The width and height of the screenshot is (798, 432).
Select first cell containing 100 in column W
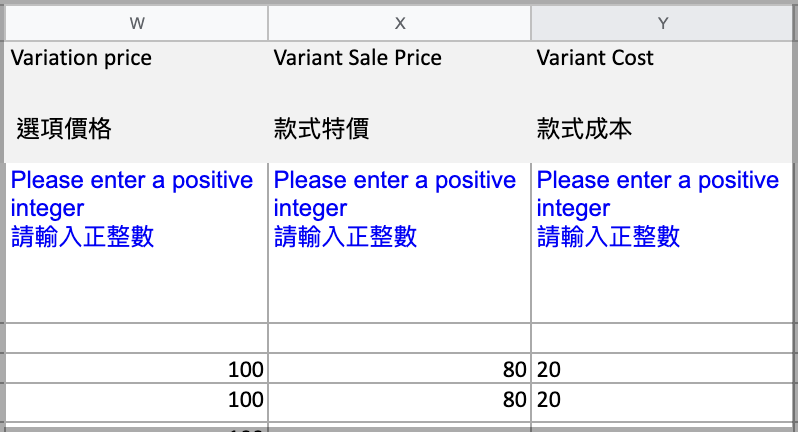coord(136,369)
